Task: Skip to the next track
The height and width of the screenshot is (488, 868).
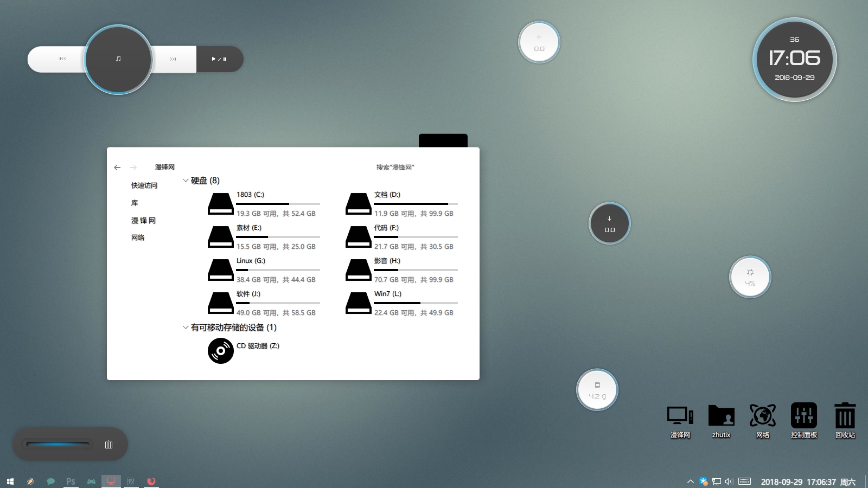Action: pos(173,59)
